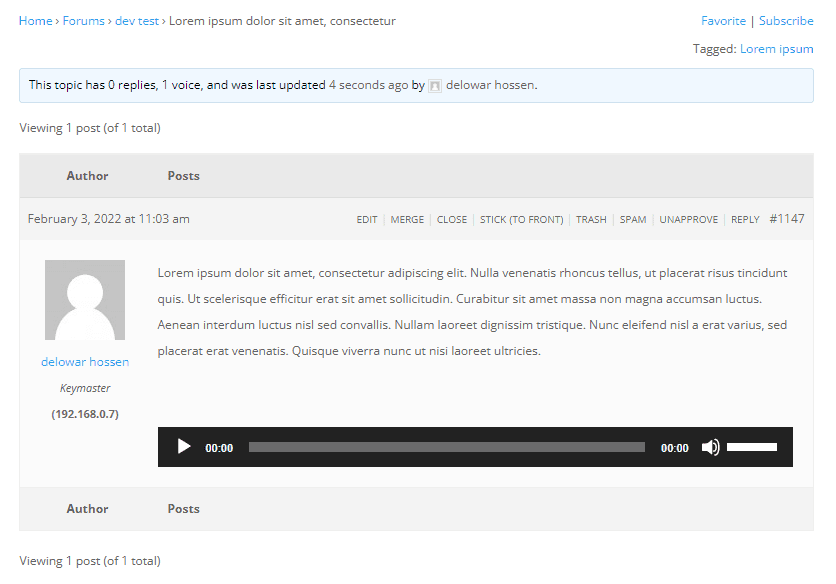
Task: Click small avatar in topic info notice
Action: pyautogui.click(x=435, y=85)
